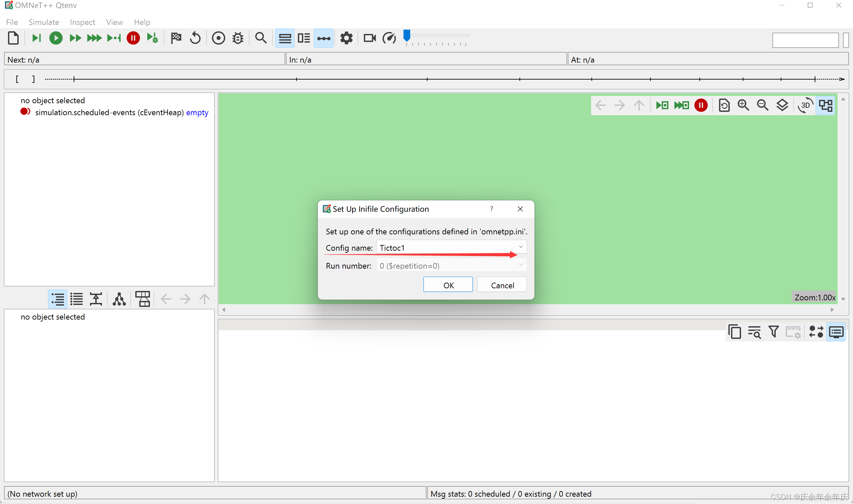Click the canvas zoom-in magnifier icon
Image resolution: width=853 pixels, height=504 pixels.
[x=743, y=105]
